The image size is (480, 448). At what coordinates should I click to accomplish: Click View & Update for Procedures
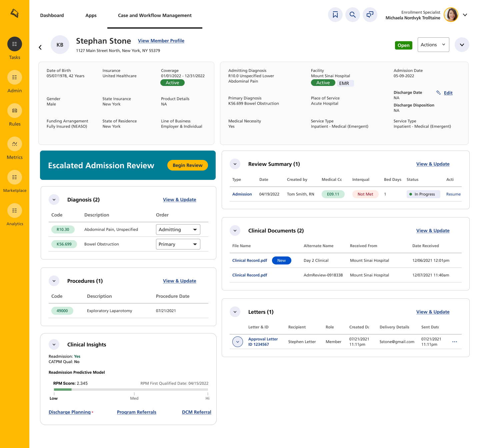tap(179, 281)
